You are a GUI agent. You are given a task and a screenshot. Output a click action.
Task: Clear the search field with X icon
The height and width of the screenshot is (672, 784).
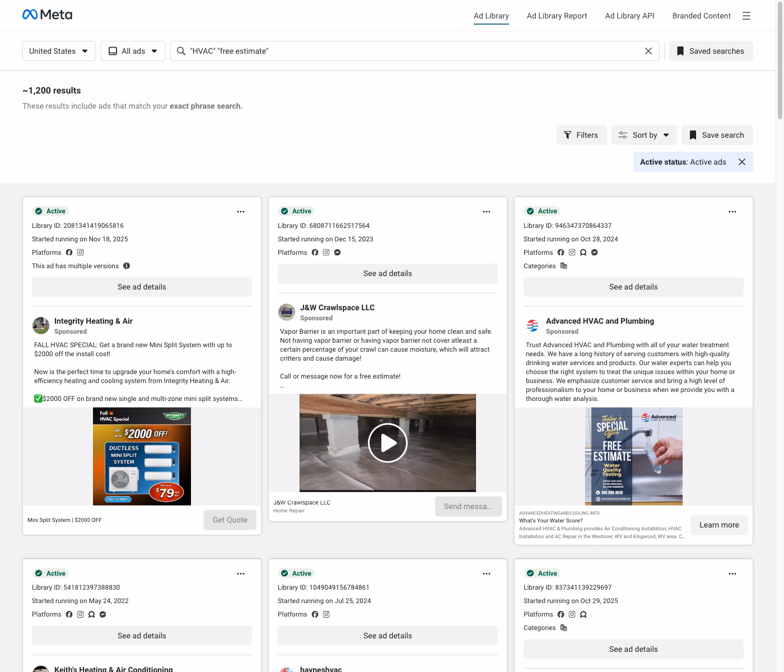click(648, 51)
